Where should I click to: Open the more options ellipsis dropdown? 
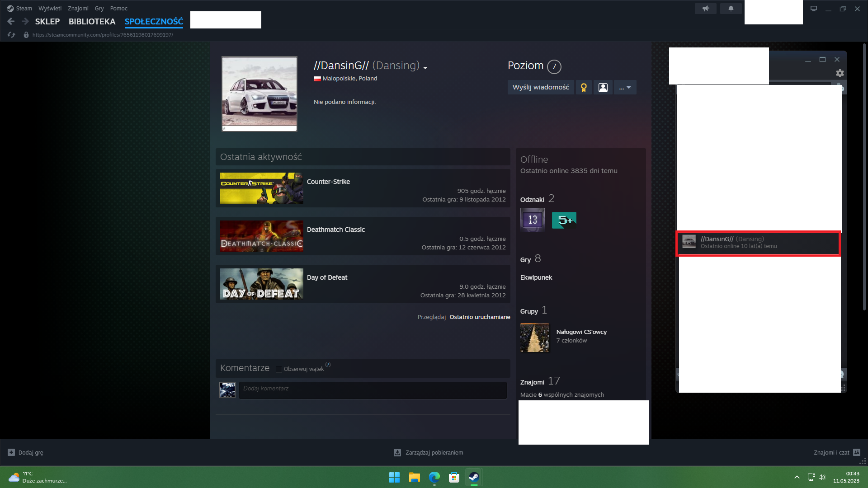pos(625,88)
